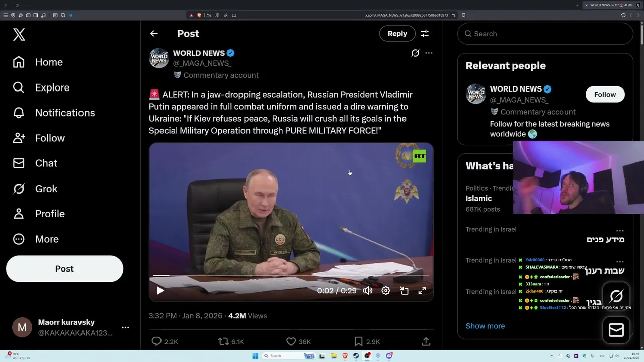The height and width of the screenshot is (362, 644).
Task: Open the Explore page
Action: [x=41, y=87]
